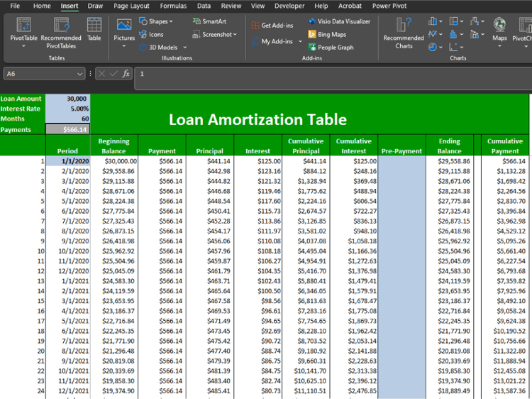Insert a hierarchy treemap chart
This screenshot has height=399, width=532.
(453, 21)
